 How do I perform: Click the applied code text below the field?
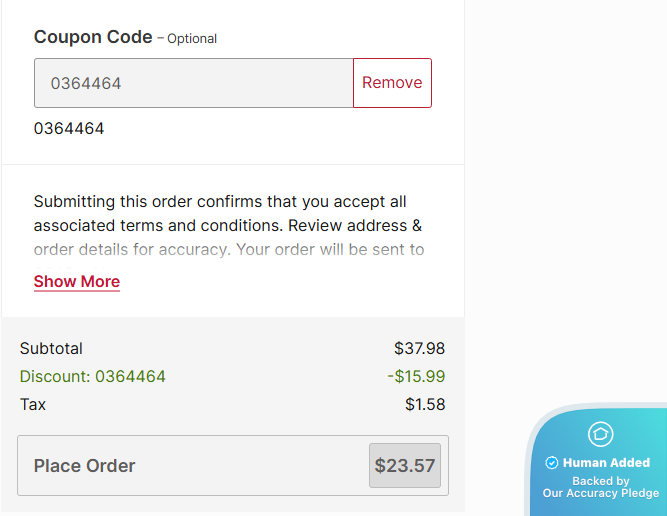(69, 129)
